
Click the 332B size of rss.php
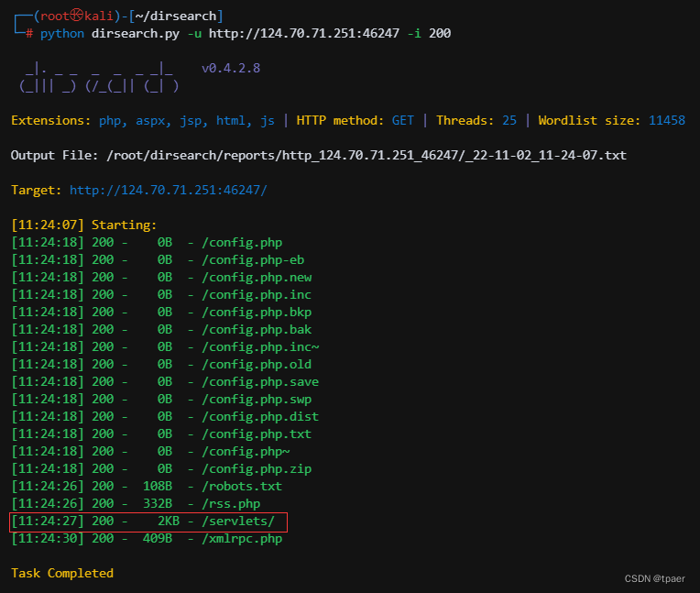[158, 504]
